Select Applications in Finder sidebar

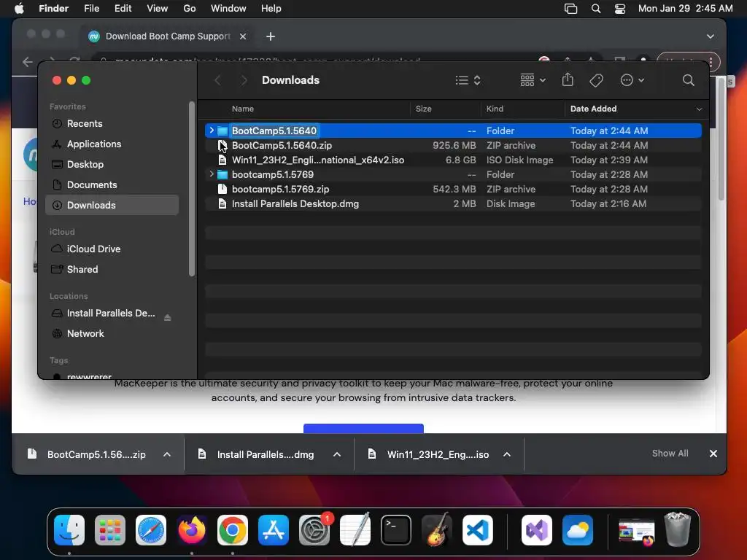pos(112,144)
